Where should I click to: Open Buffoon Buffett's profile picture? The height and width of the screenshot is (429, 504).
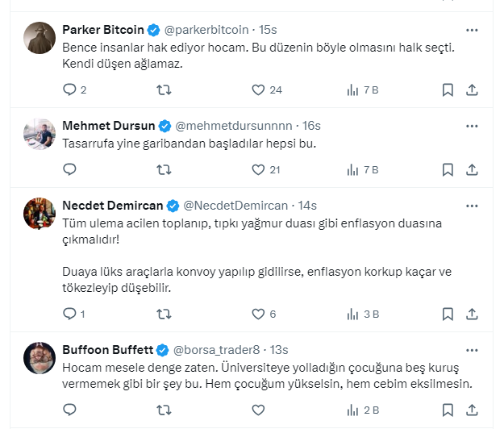pos(40,356)
